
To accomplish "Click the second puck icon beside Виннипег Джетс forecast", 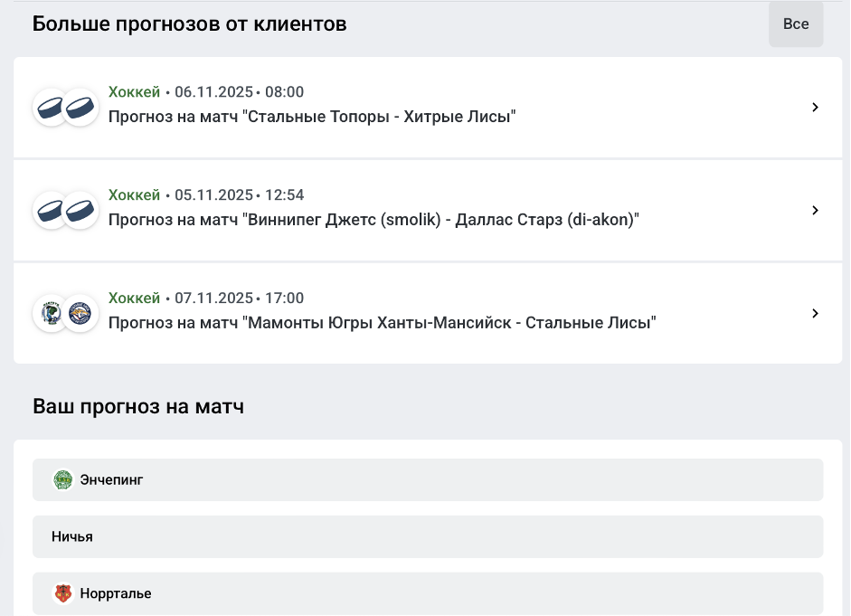I will 80,211.
